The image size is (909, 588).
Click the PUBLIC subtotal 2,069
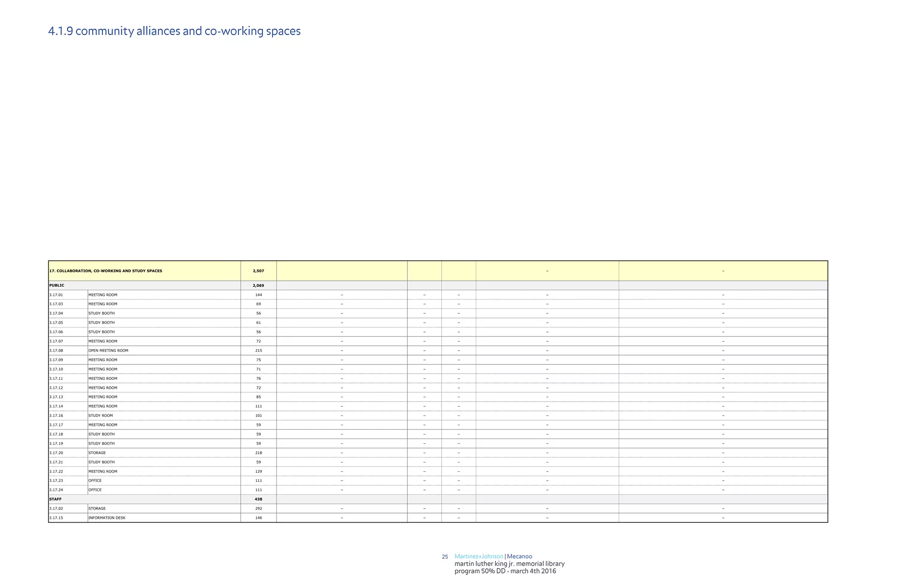coord(258,285)
